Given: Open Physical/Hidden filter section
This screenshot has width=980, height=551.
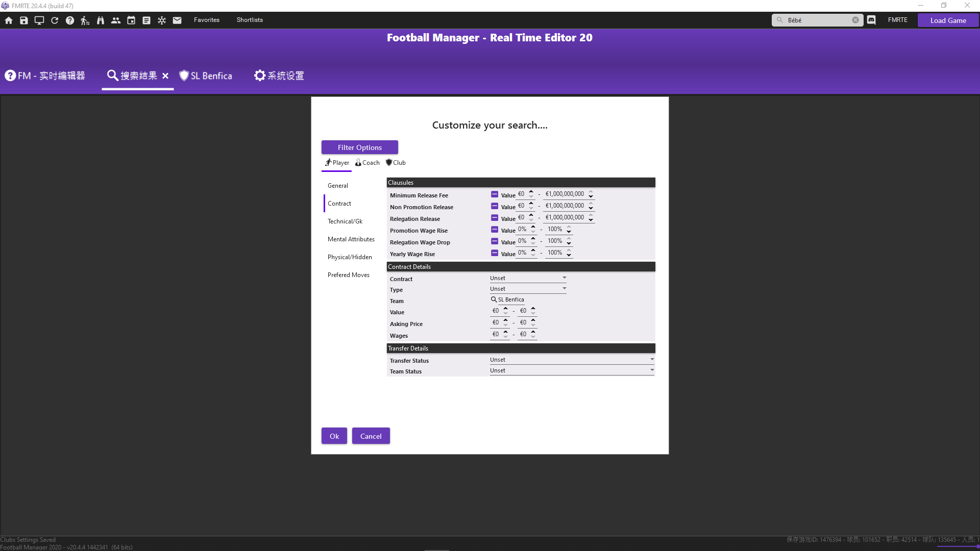Looking at the screenshot, I should point(350,257).
